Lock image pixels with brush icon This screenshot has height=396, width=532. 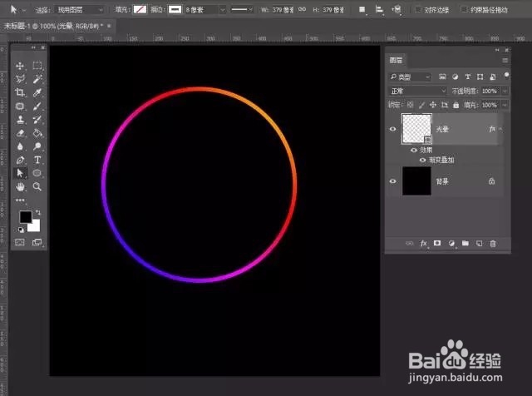click(x=421, y=105)
